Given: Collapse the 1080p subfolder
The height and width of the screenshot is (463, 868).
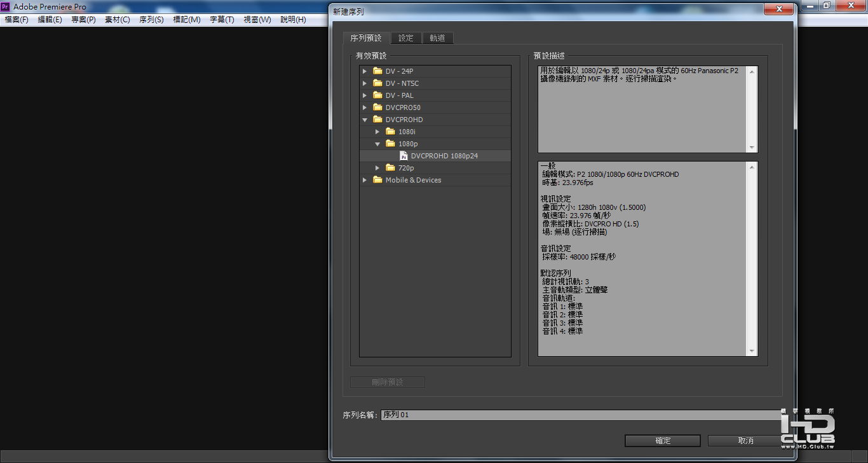Looking at the screenshot, I should (x=377, y=144).
